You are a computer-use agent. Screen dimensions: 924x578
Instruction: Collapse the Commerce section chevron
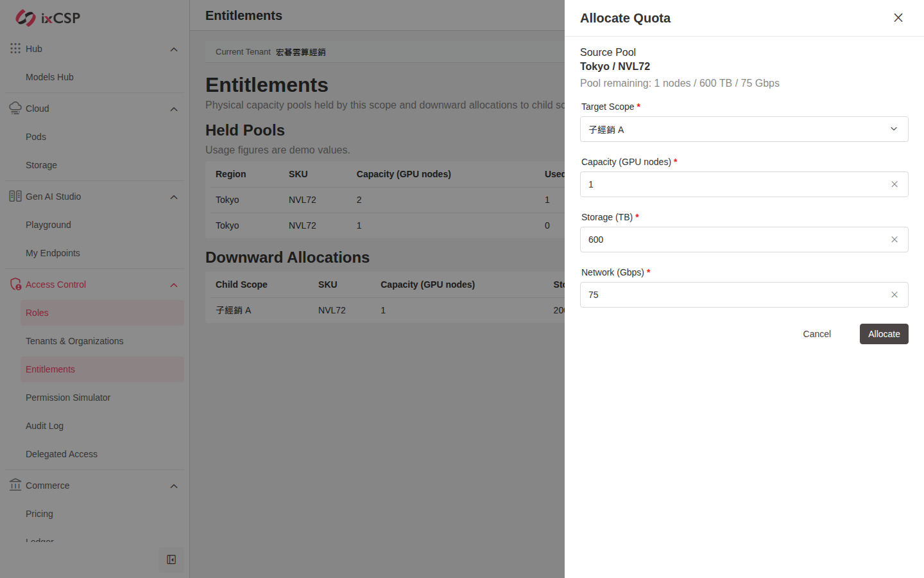pyautogui.click(x=174, y=486)
